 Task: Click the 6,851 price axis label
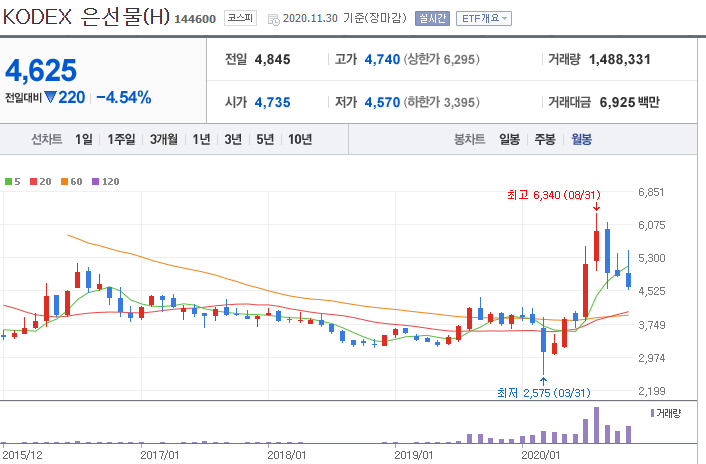[x=651, y=192]
